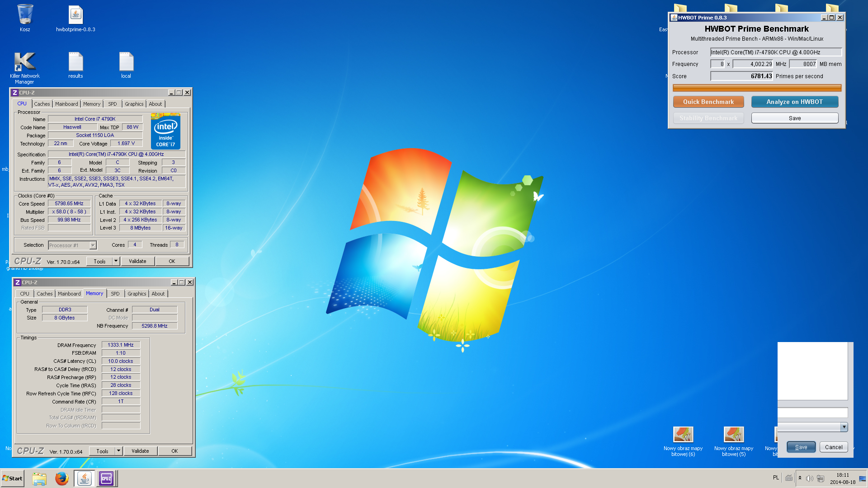Viewport: 868px width, 488px height.
Task: Click the volume icon in system tray
Action: [810, 479]
